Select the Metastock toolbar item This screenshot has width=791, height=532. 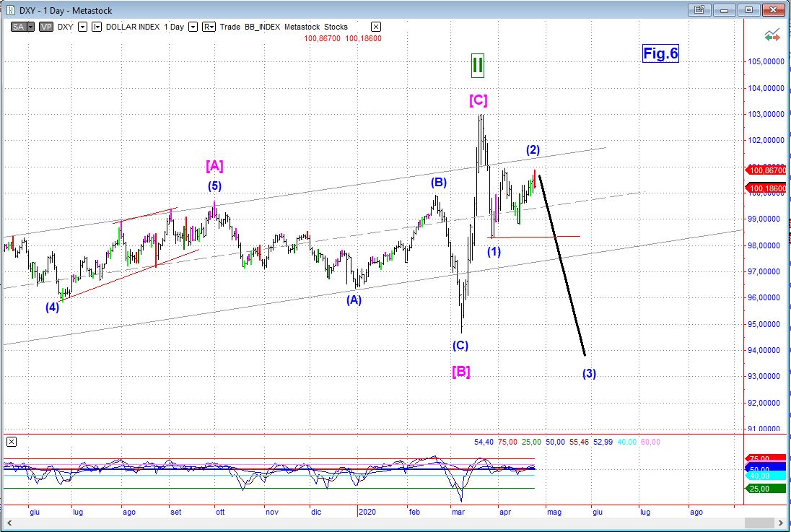(303, 27)
